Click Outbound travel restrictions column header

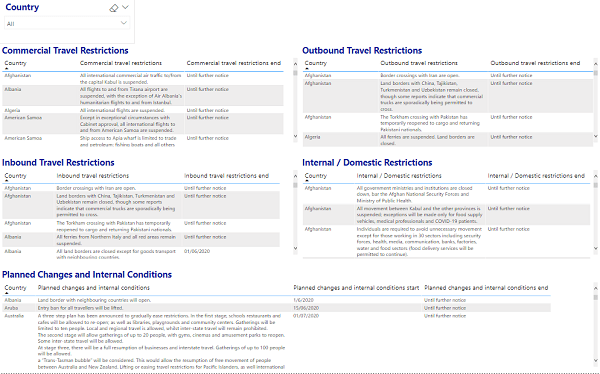click(x=419, y=63)
